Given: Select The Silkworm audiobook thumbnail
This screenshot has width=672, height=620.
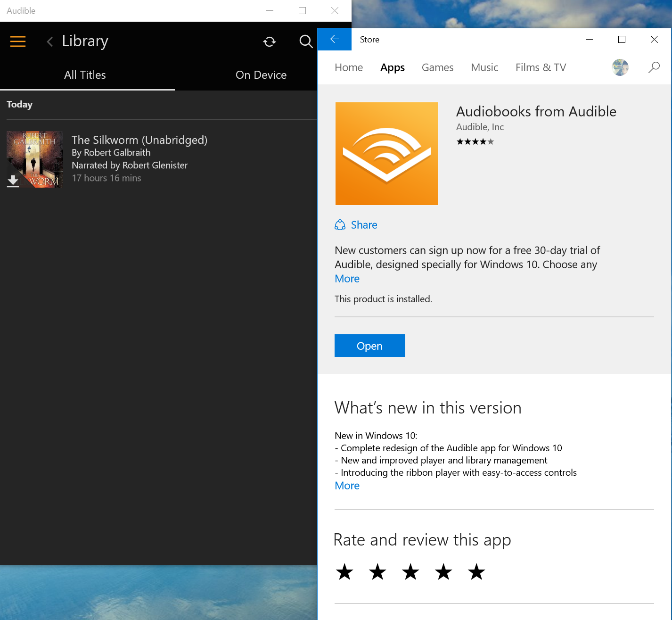Looking at the screenshot, I should pyautogui.click(x=35, y=159).
